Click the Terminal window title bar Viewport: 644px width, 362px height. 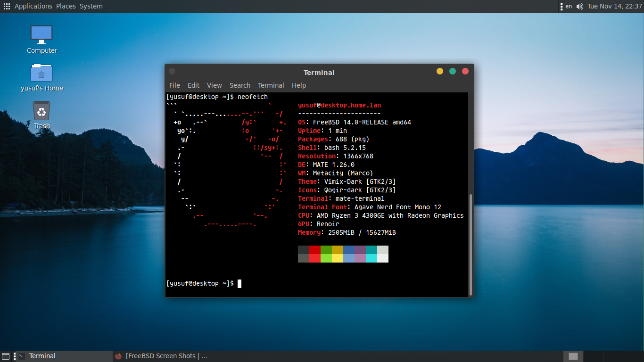pyautogui.click(x=319, y=72)
